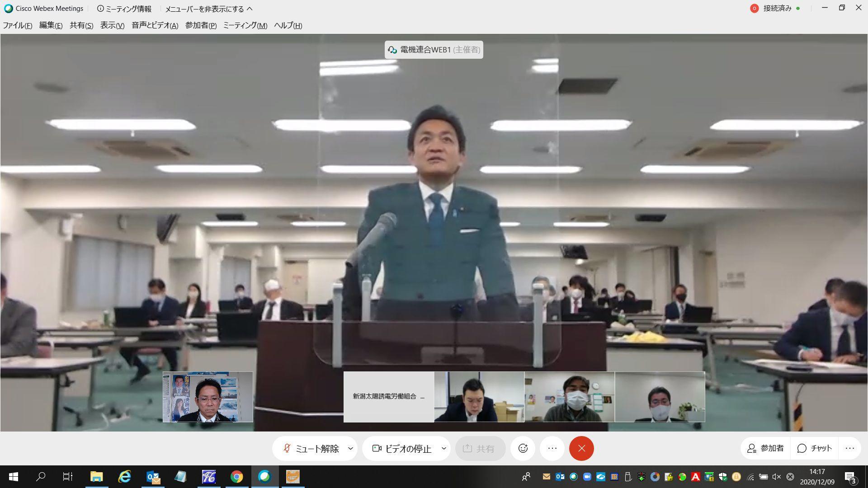
Task: Open the チャット chat panel
Action: pyautogui.click(x=814, y=448)
